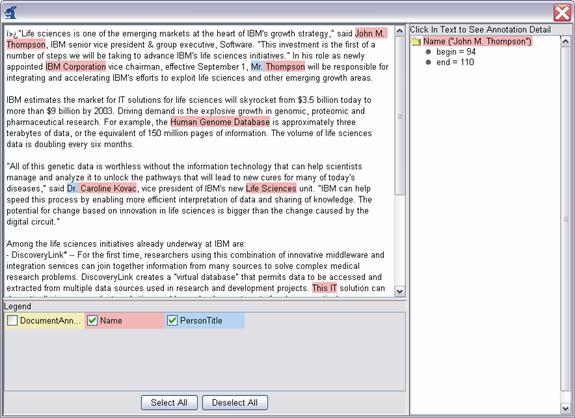Click the highlighted "Caroline Kovac" annotation
Screen dimensions: 575x418
click(x=108, y=188)
